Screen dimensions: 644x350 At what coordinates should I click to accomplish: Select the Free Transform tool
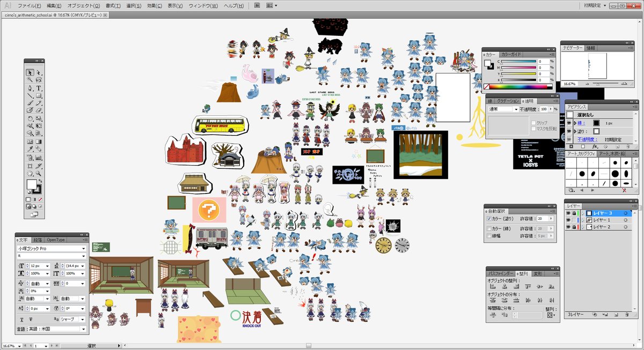point(39,126)
